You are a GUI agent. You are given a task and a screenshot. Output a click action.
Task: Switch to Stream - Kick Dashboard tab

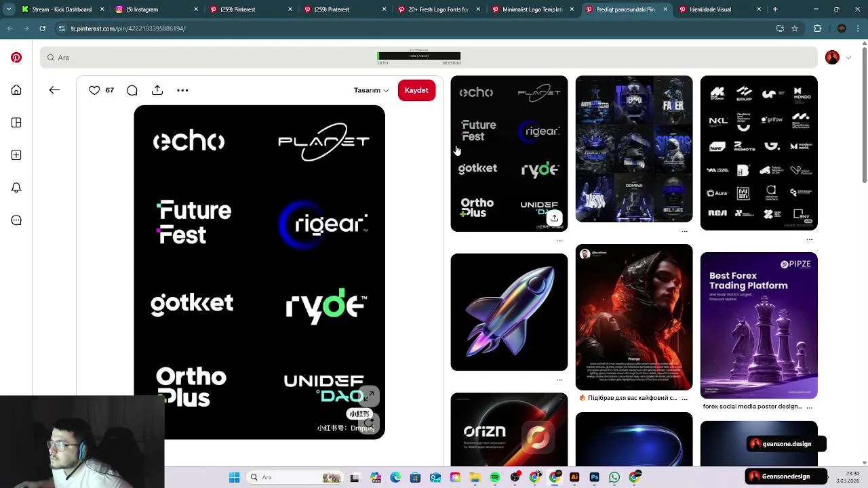[x=61, y=9]
